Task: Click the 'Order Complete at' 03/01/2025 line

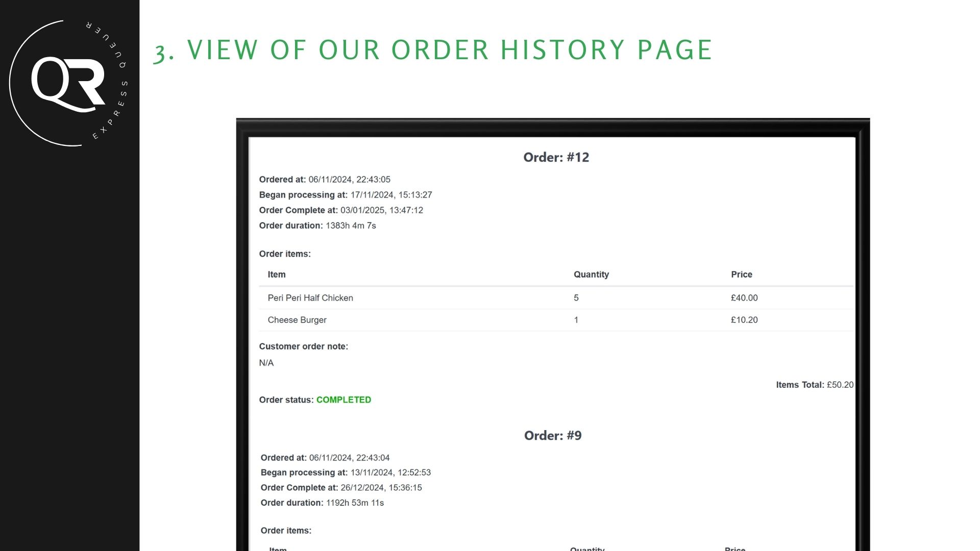Action: [x=341, y=210]
